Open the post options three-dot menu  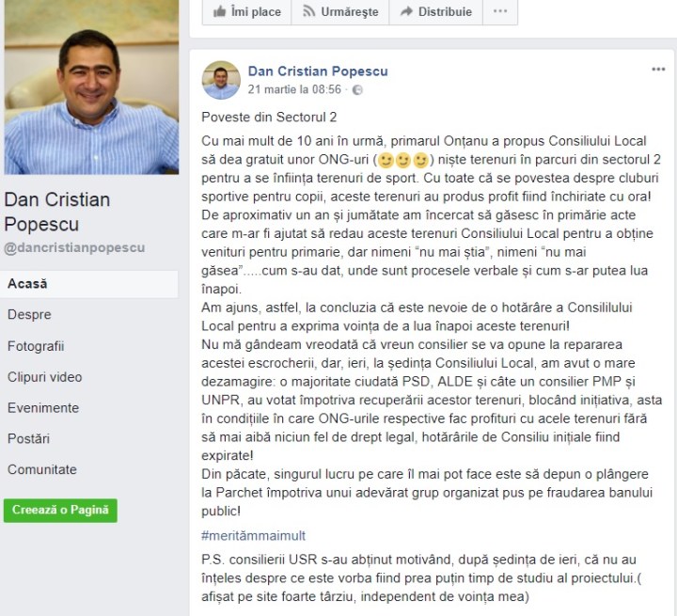coord(658,70)
